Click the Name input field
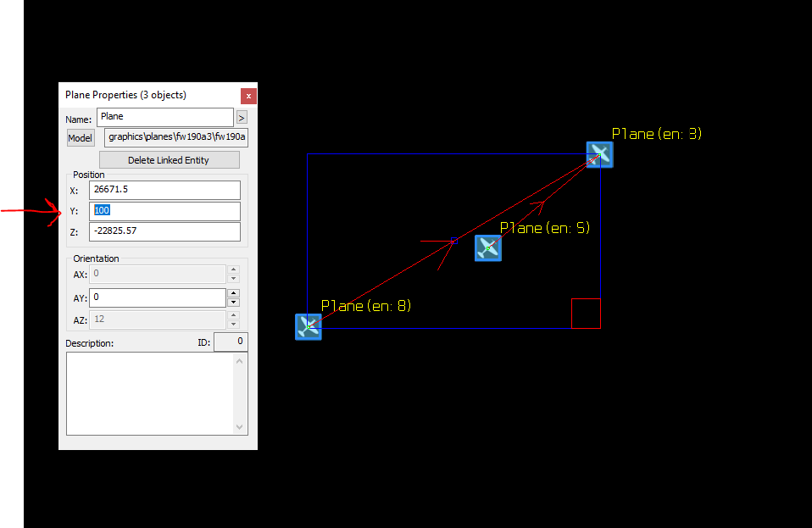The image size is (812, 528). (165, 117)
